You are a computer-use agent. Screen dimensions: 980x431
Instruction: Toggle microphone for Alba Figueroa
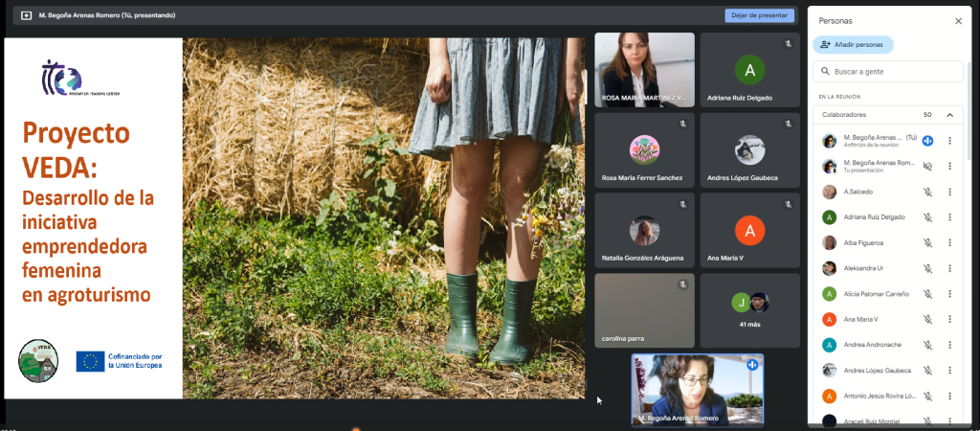pos(927,243)
